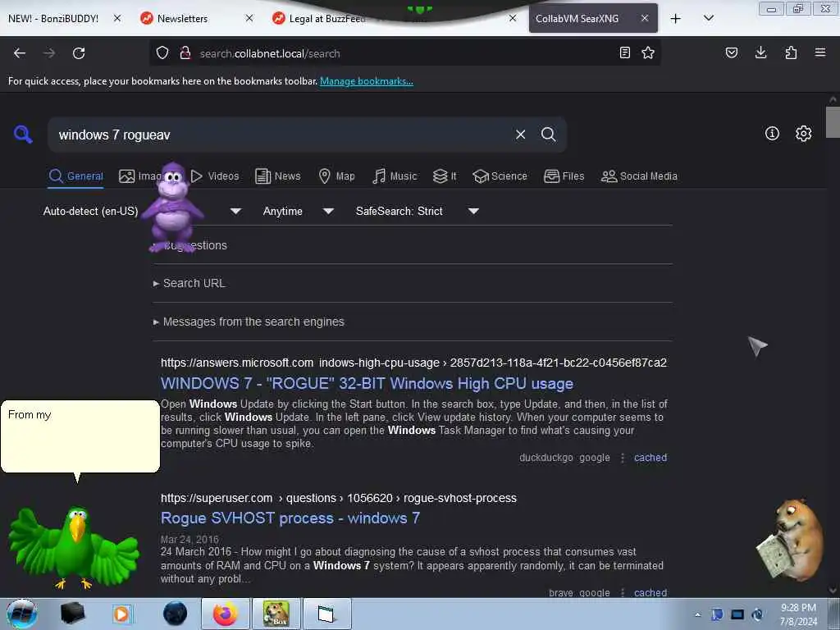Show hidden system tray icons
The width and height of the screenshot is (840, 630).
point(697,615)
